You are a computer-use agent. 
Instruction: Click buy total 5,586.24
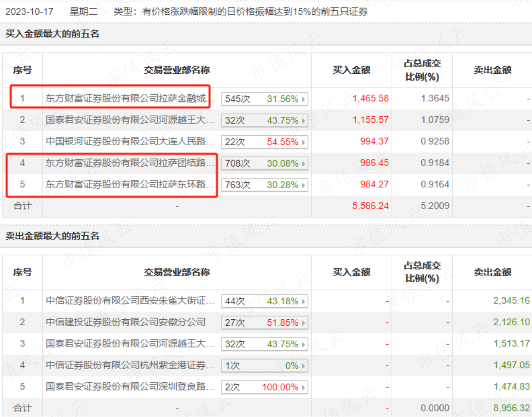[x=371, y=206]
